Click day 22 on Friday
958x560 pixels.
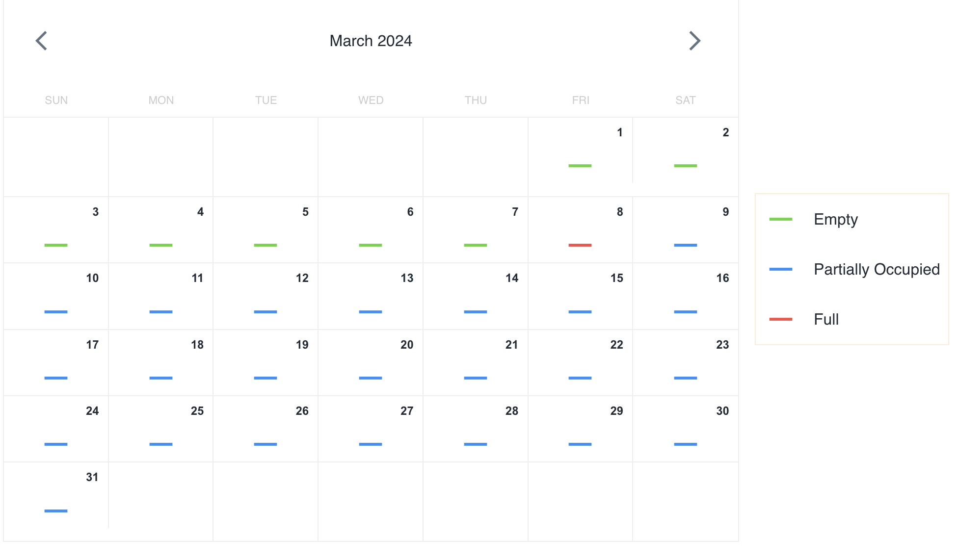pyautogui.click(x=580, y=362)
